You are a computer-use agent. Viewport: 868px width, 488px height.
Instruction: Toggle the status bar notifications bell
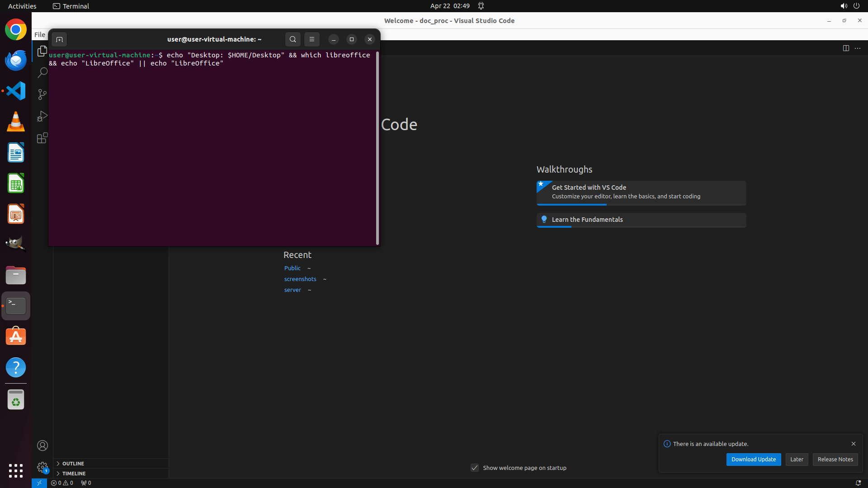tap(858, 483)
